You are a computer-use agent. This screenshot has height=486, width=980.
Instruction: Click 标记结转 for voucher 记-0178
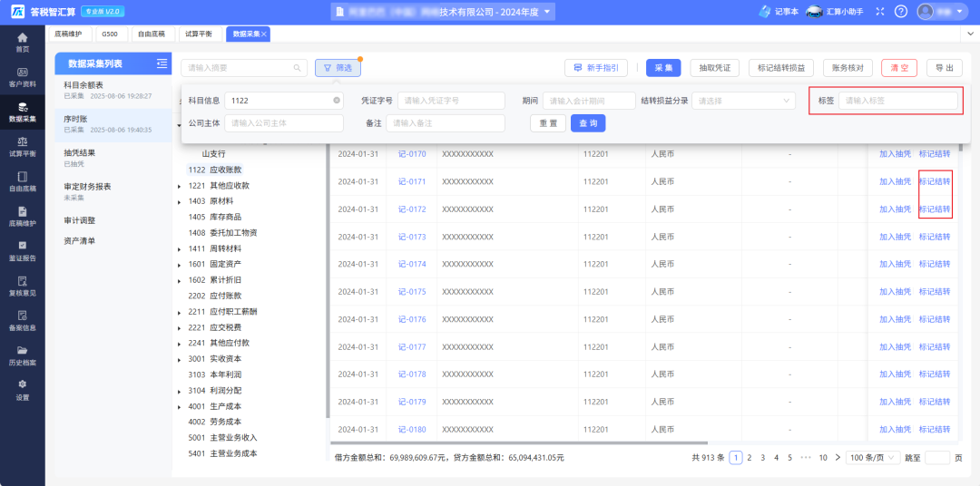point(935,374)
